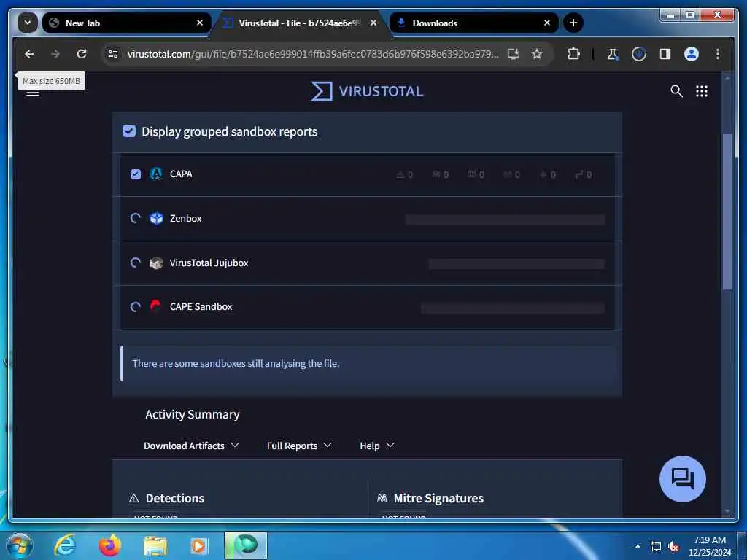The width and height of the screenshot is (747, 560).
Task: Open the browser profile avatar
Action: click(x=692, y=54)
